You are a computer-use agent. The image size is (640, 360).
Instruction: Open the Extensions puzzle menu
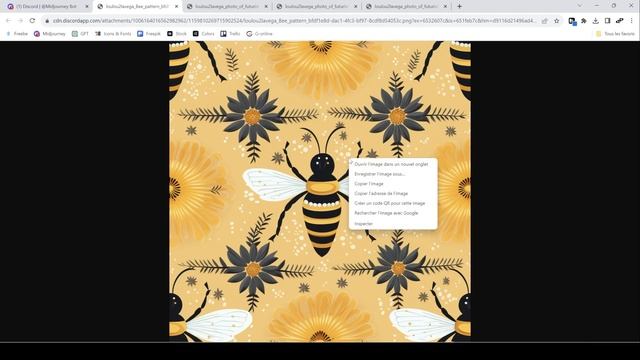pos(584,21)
